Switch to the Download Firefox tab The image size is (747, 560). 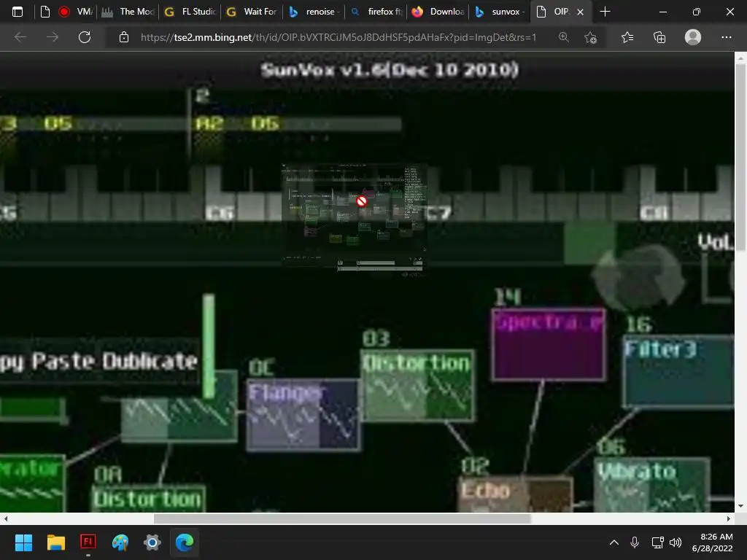(x=438, y=12)
